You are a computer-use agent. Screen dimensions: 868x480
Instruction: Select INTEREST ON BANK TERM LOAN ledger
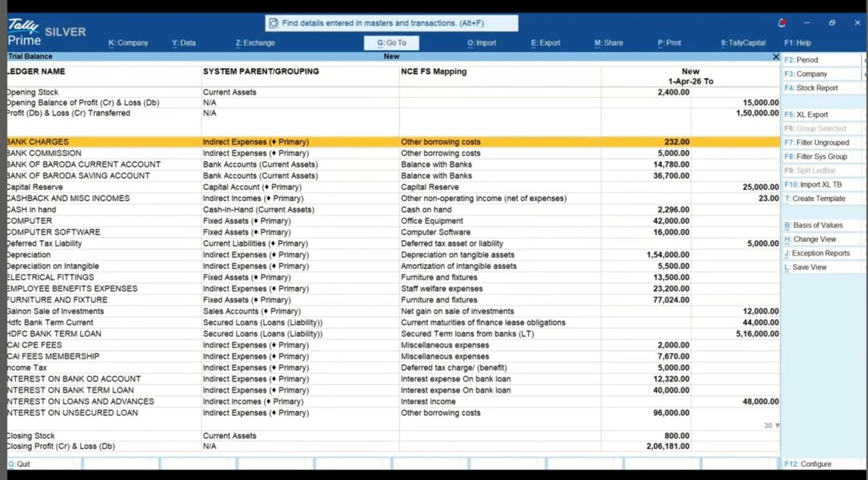coord(70,390)
